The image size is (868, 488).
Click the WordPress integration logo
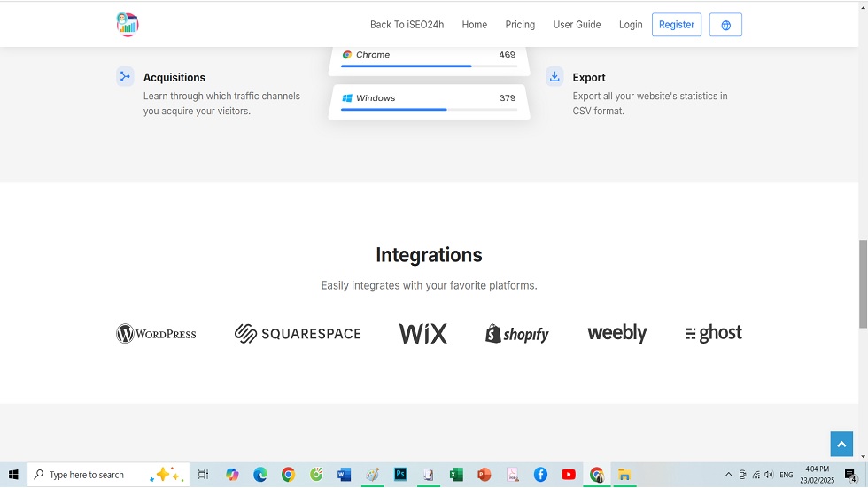click(x=156, y=334)
